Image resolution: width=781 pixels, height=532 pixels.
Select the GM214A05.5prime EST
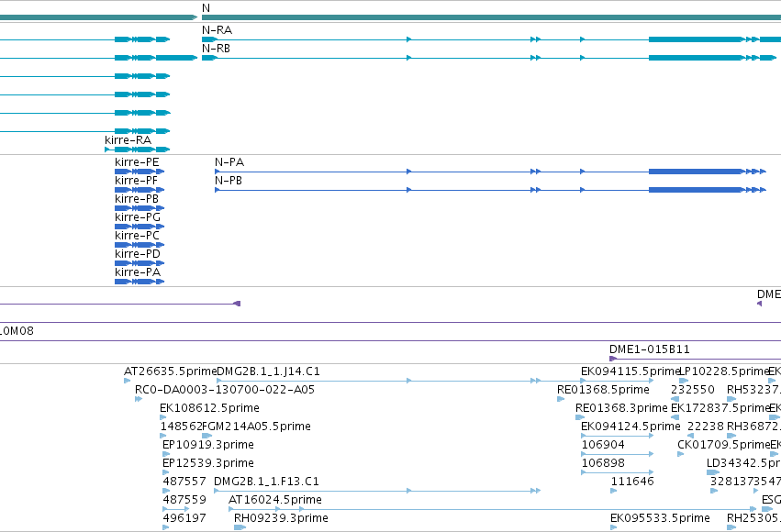tap(206, 436)
